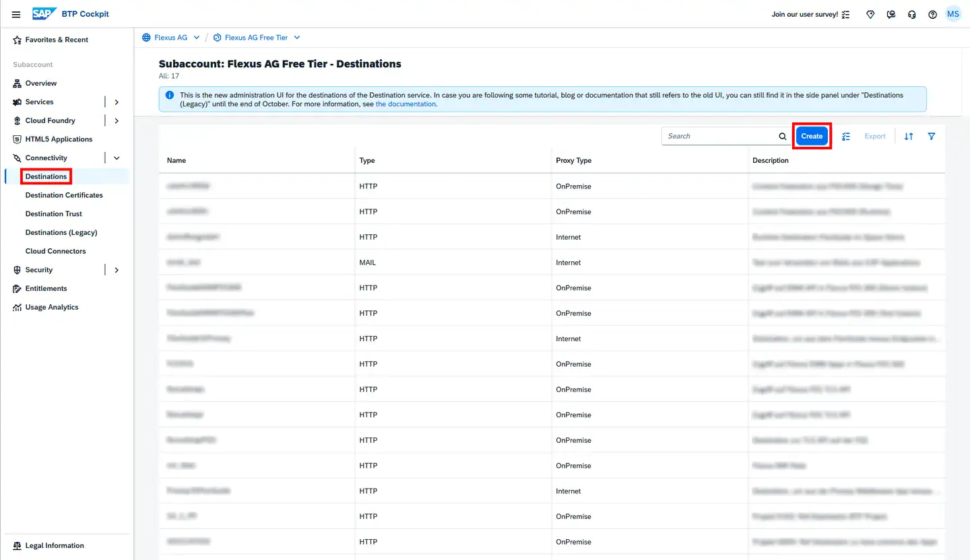Open the Flexus AG Free Tier dropdown

click(297, 38)
